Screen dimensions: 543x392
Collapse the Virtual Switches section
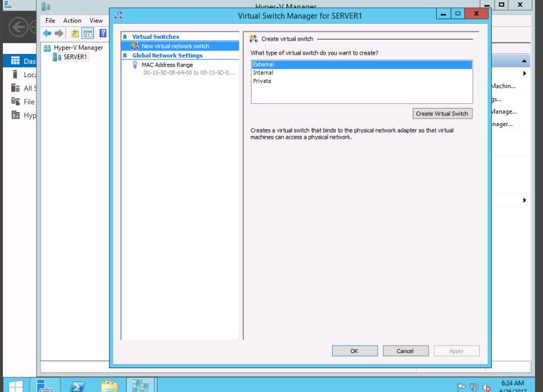[125, 37]
